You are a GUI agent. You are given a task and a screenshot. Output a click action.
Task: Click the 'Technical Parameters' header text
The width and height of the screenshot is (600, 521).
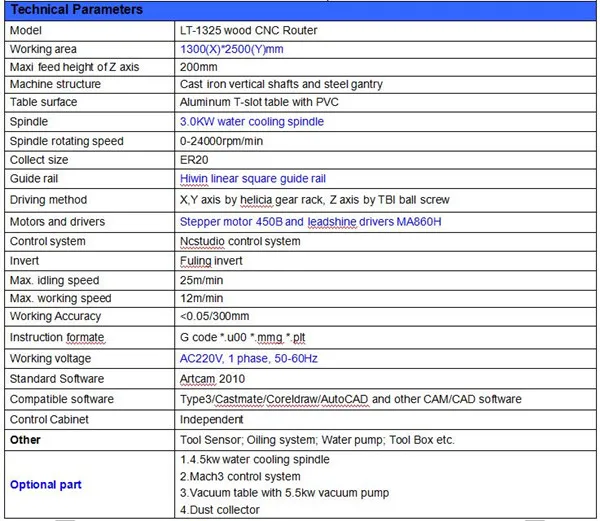point(77,10)
